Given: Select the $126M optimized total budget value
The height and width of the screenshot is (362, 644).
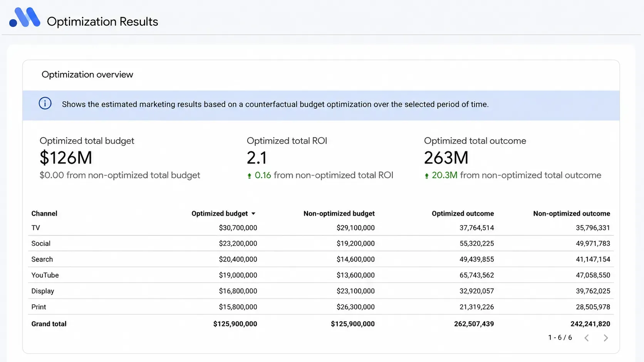Looking at the screenshot, I should coord(66,158).
